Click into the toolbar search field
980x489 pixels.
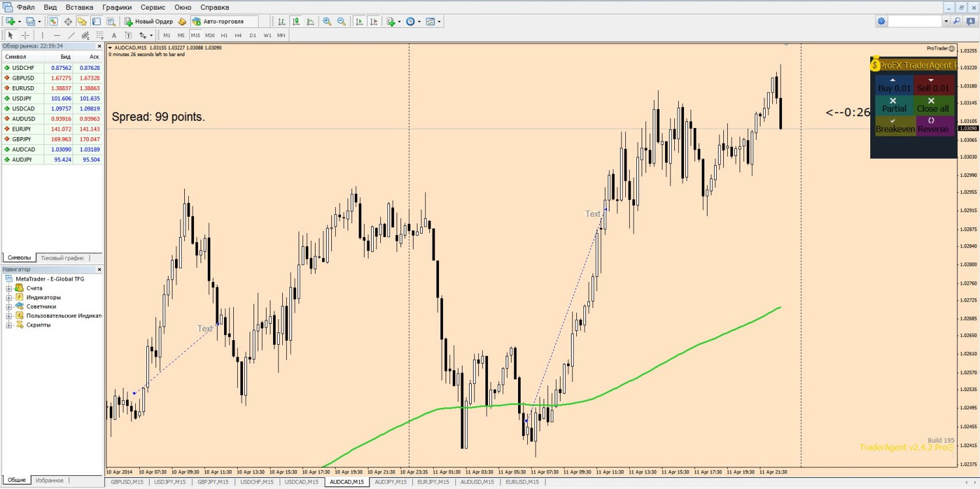click(x=915, y=22)
